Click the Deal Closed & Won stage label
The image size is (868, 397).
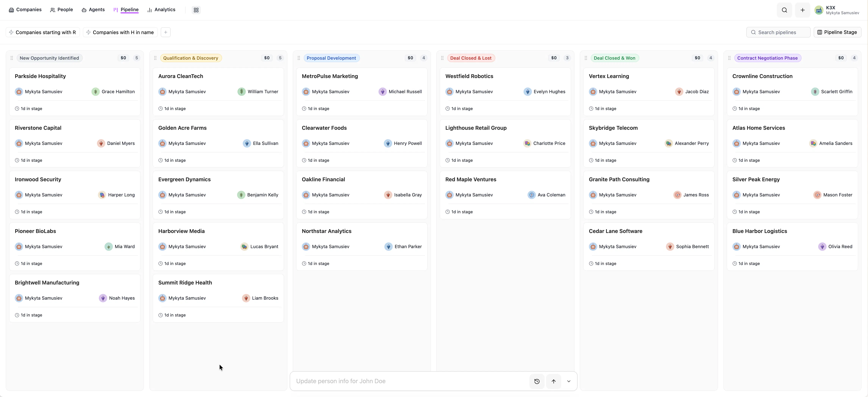click(615, 58)
